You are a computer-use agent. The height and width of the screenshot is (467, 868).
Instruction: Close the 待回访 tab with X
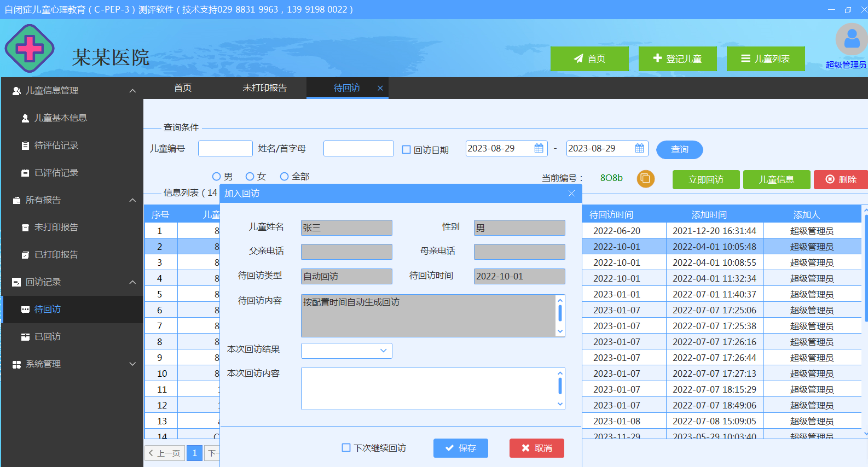380,88
